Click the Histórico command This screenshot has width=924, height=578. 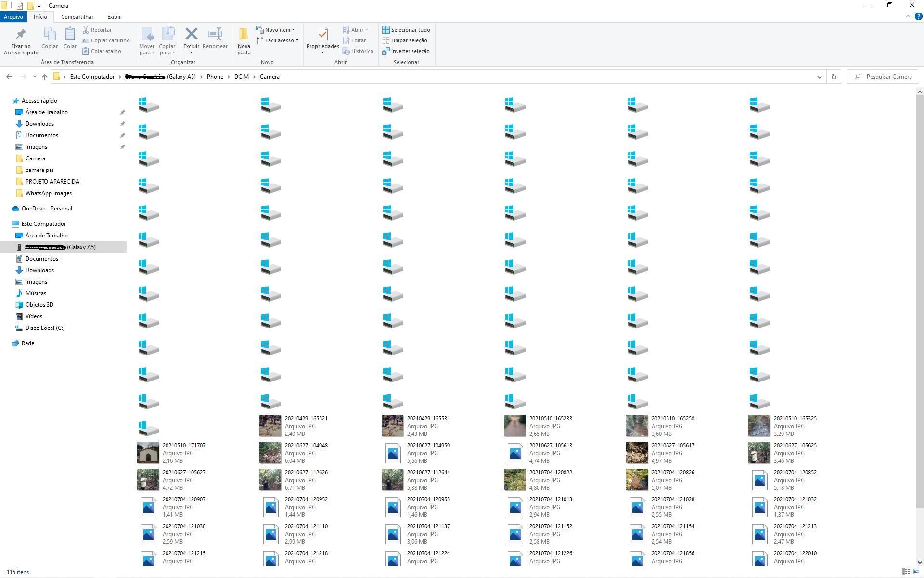358,51
